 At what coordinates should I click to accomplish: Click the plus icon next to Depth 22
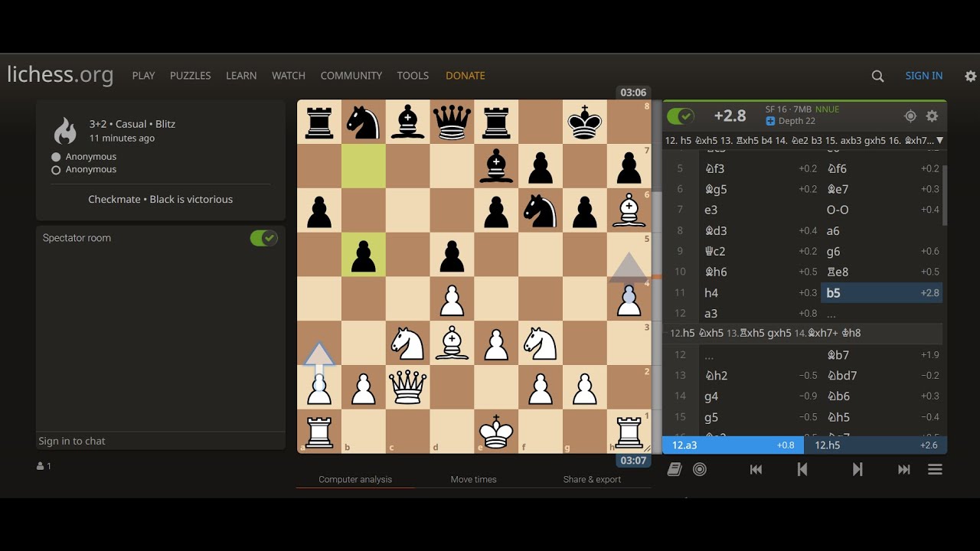tap(770, 121)
